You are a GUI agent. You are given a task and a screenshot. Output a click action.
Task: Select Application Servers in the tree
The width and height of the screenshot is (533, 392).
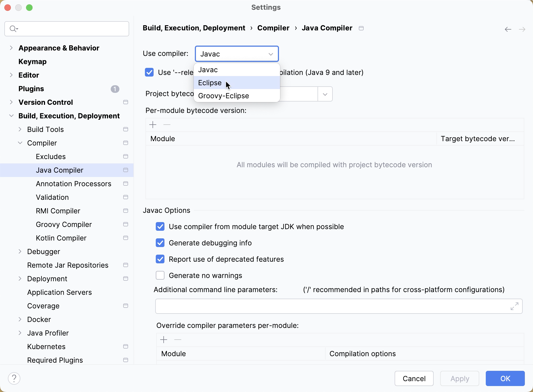point(59,292)
